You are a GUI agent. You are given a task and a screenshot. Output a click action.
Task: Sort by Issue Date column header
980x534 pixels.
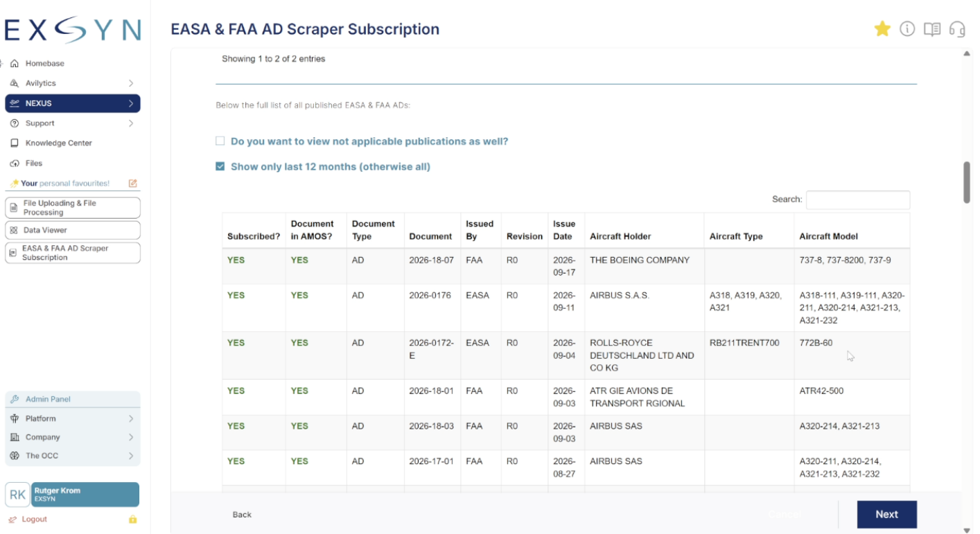[566, 230]
